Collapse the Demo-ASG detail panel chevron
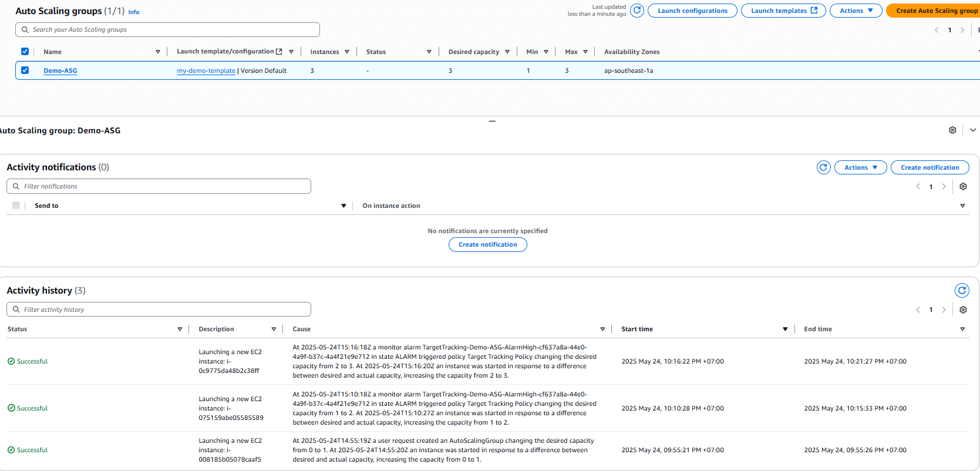Image resolution: width=980 pixels, height=471 pixels. pyautogui.click(x=973, y=130)
